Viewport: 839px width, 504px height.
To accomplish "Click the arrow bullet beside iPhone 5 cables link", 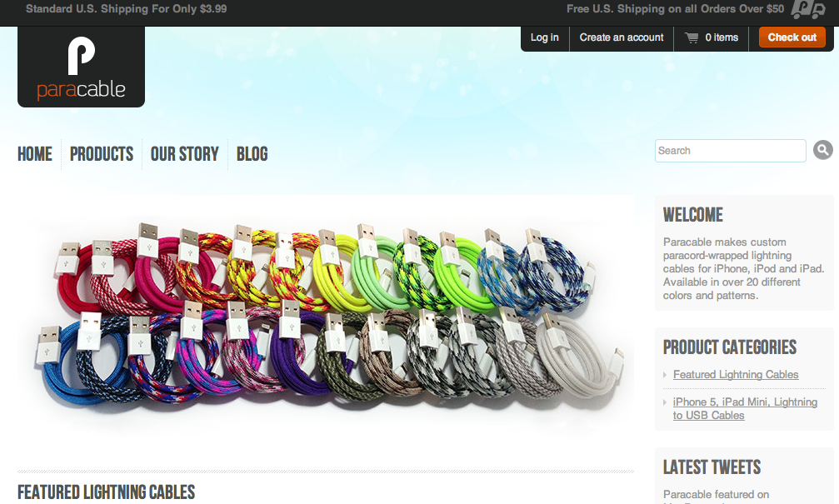I will 665,402.
